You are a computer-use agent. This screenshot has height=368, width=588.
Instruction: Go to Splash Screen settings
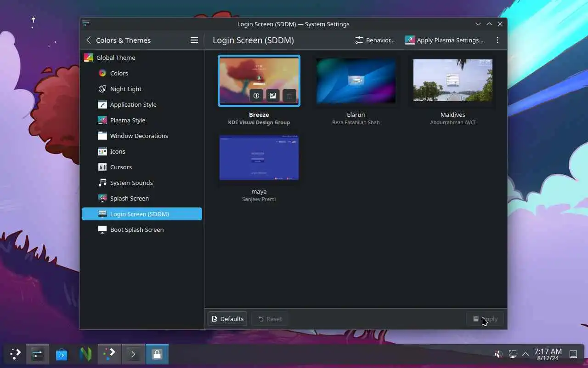[141, 198]
